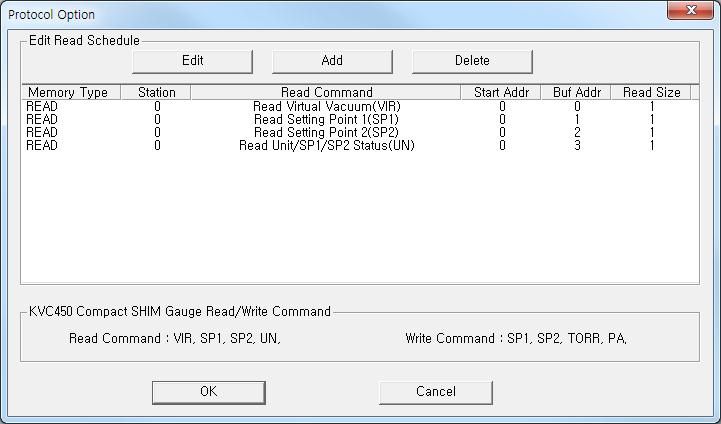Click the Station column header

pyautogui.click(x=156, y=93)
